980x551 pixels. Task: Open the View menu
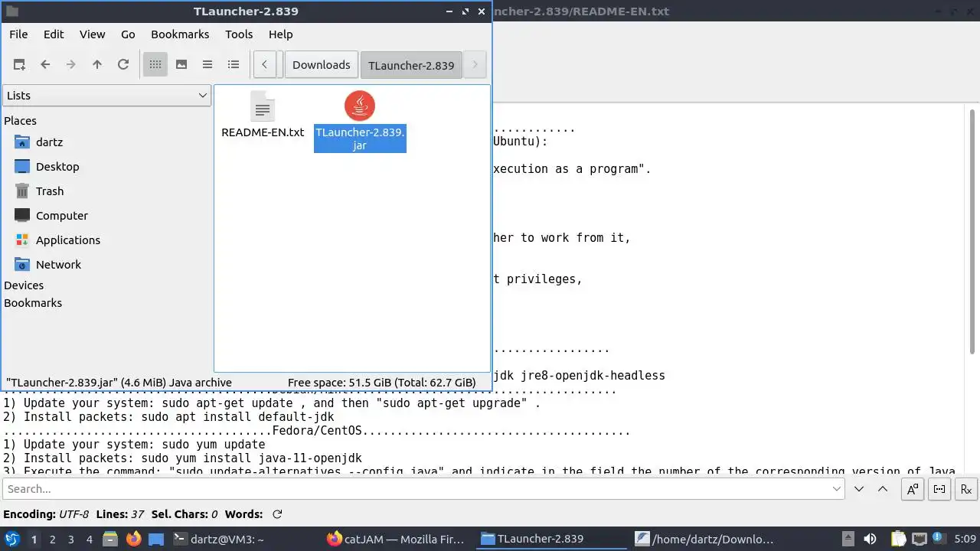[93, 34]
